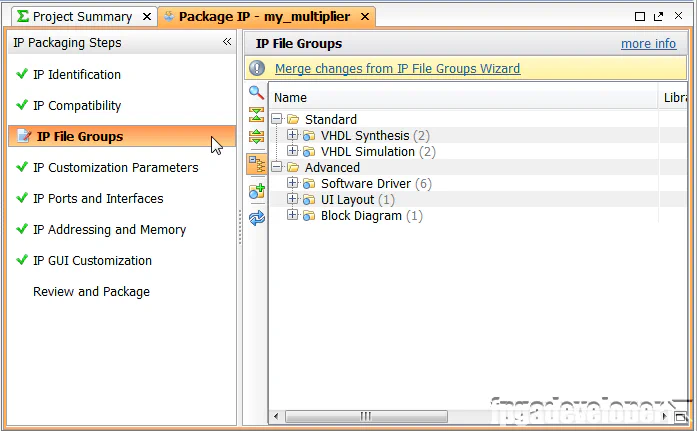The image size is (697, 431).
Task: Open the IP GUI Customization step
Action: (x=92, y=260)
